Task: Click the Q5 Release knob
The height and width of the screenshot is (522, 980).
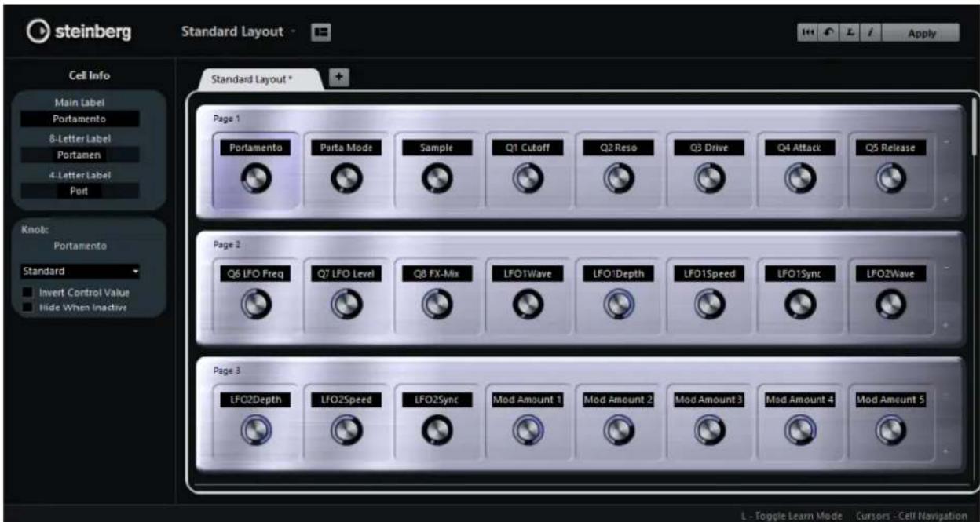Action: point(890,180)
